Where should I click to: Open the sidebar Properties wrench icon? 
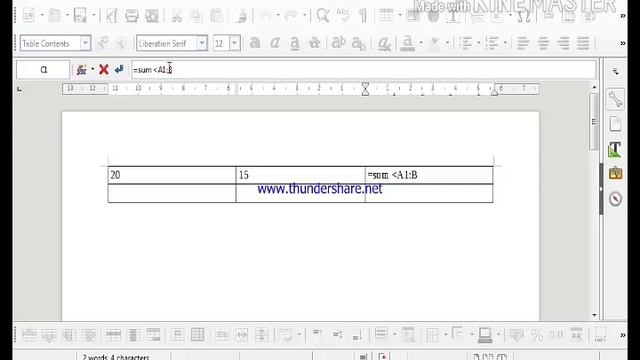point(615,99)
